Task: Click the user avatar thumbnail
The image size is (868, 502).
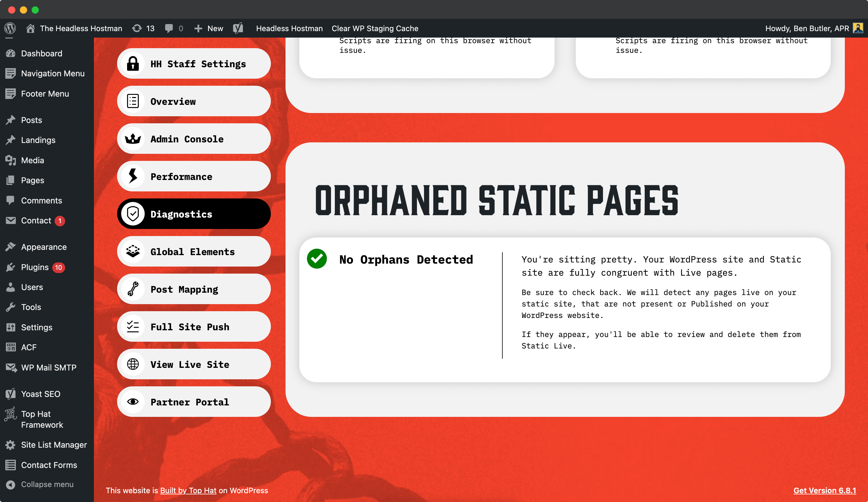Action: (858, 28)
